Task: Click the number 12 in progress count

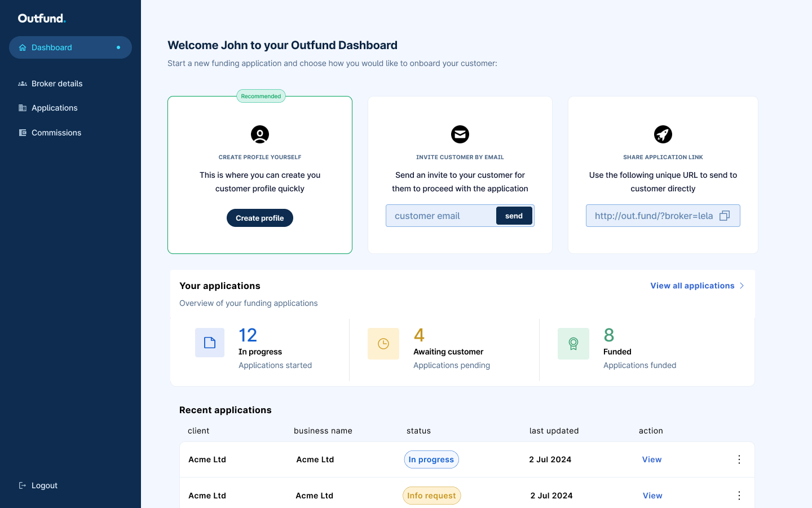Action: click(x=248, y=335)
